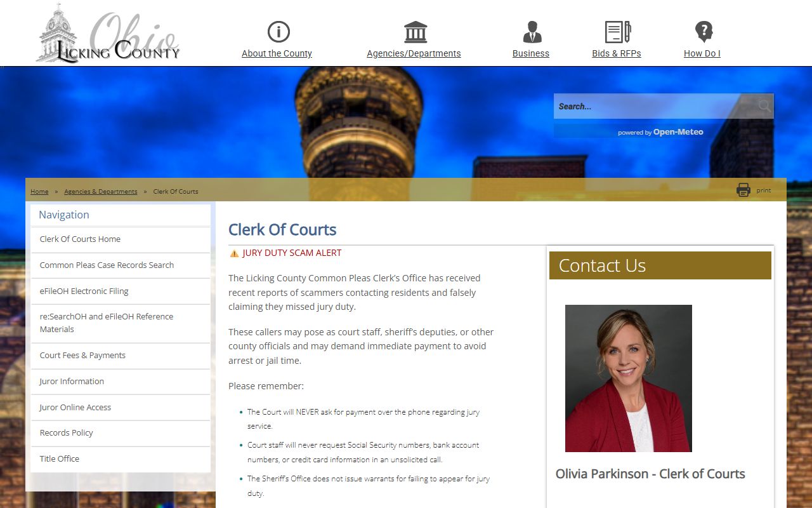
Task: Click powered by Open-Meteo label
Action: coord(660,132)
